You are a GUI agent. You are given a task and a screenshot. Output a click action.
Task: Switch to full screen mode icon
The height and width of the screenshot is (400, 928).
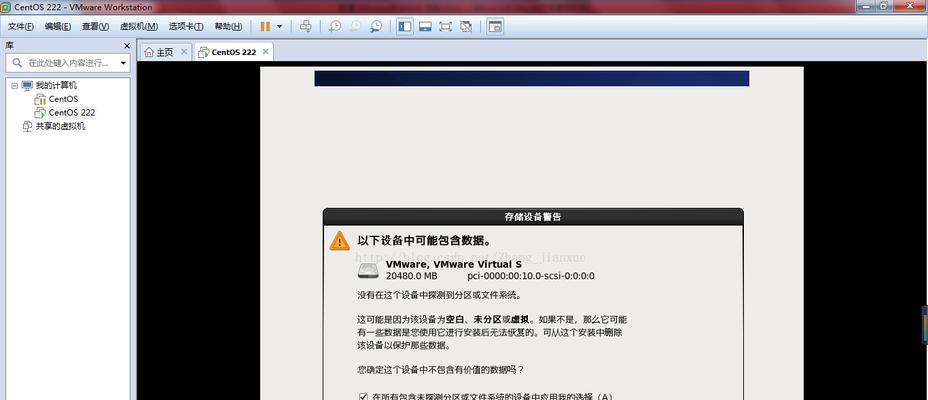(445, 27)
